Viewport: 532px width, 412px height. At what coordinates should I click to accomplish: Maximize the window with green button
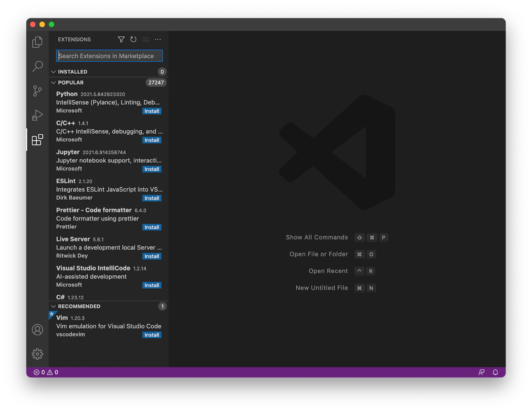pos(52,25)
